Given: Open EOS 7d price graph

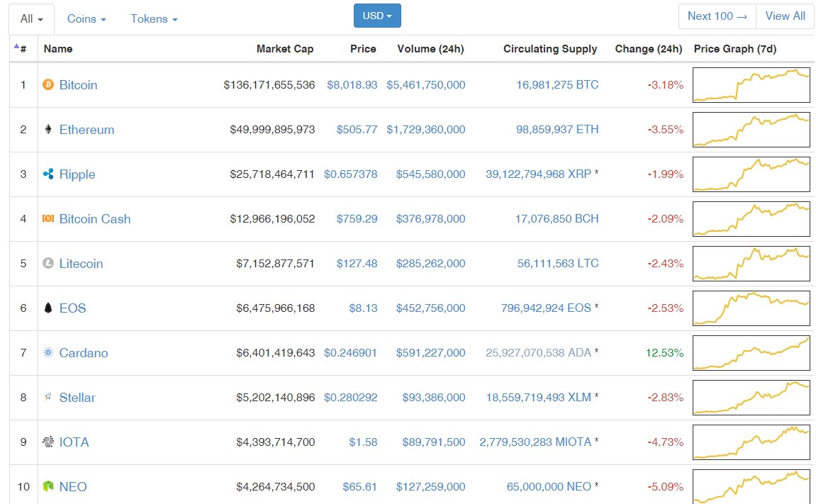Looking at the screenshot, I should click(751, 308).
